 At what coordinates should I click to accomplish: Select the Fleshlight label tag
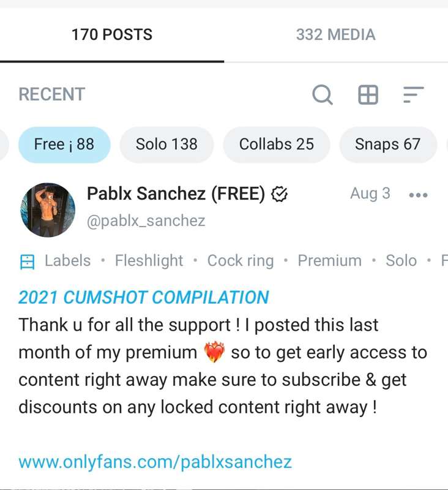click(149, 261)
